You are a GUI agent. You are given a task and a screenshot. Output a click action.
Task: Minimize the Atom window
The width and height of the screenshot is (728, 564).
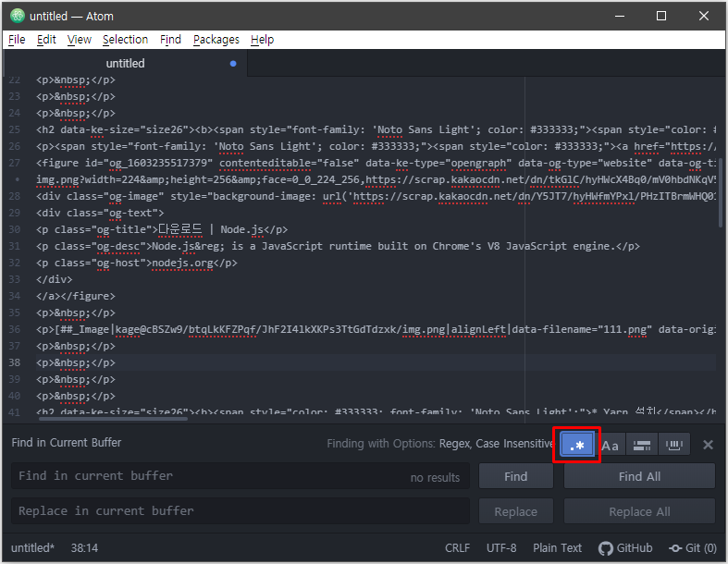pos(620,16)
